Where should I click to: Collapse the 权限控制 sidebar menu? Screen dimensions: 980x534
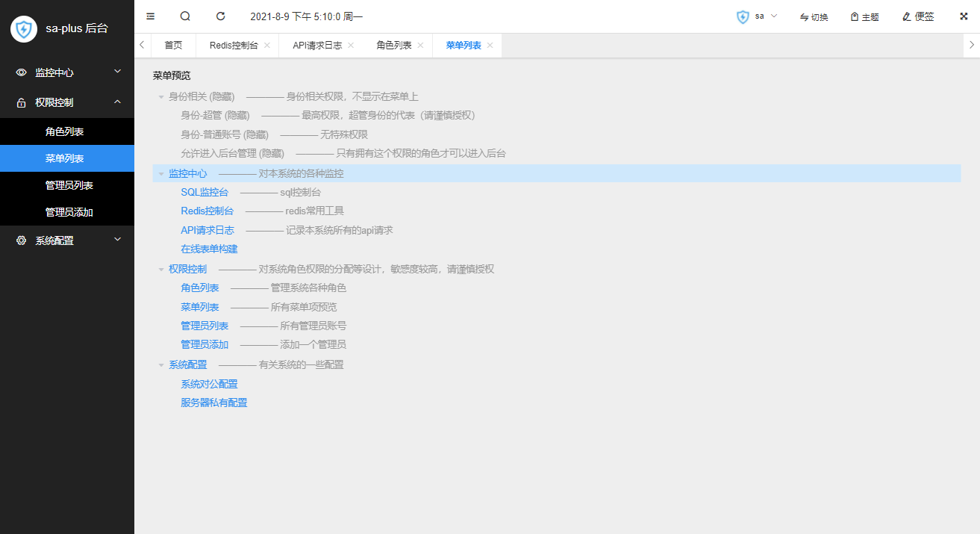[67, 102]
